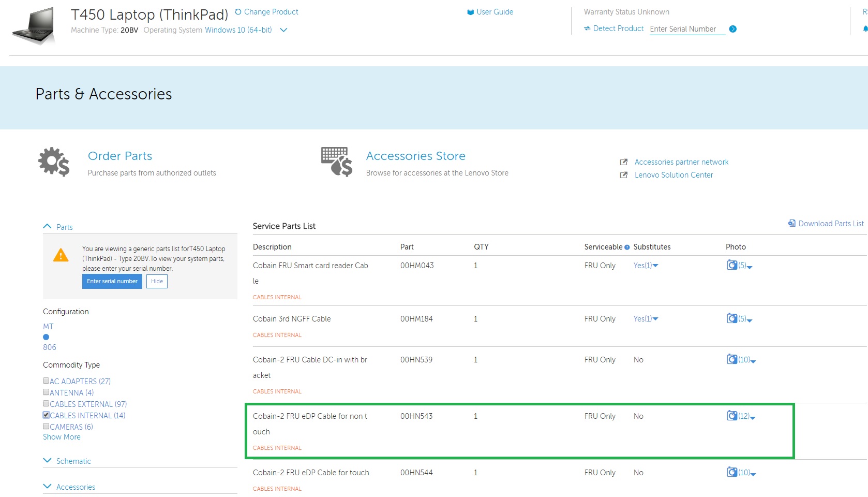Open photo camera icon for 00HM184

[732, 318]
